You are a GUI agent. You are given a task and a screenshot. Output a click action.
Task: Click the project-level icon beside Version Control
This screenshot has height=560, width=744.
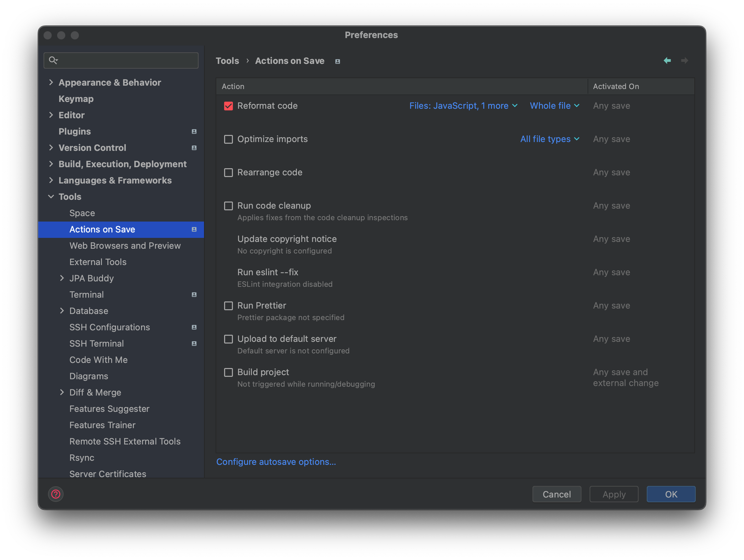click(x=194, y=148)
